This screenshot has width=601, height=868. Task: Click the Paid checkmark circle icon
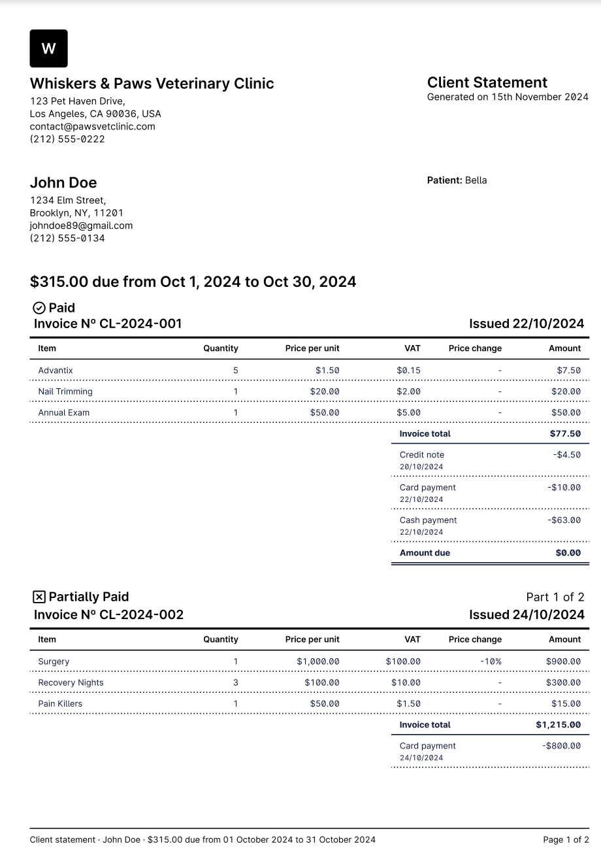click(x=39, y=308)
